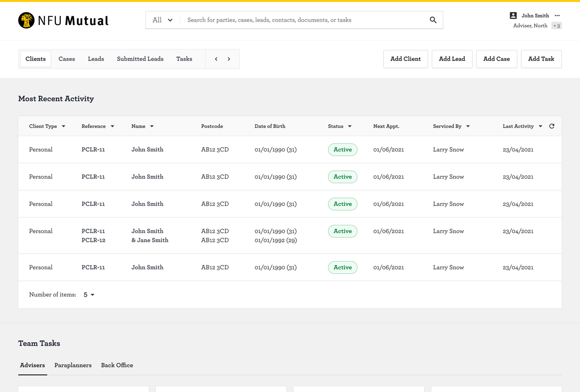Open the three-dot user menu

[x=557, y=15]
